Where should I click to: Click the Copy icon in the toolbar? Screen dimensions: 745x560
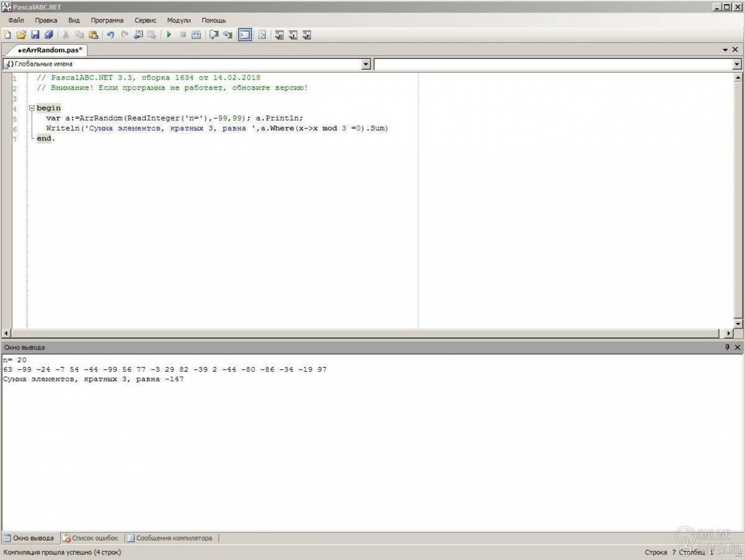(79, 35)
